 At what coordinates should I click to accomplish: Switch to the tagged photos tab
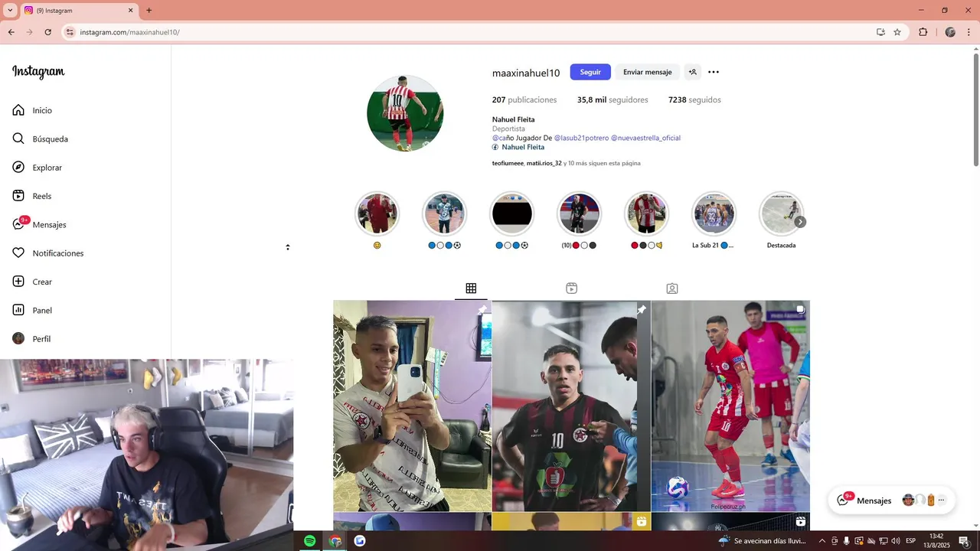point(671,289)
